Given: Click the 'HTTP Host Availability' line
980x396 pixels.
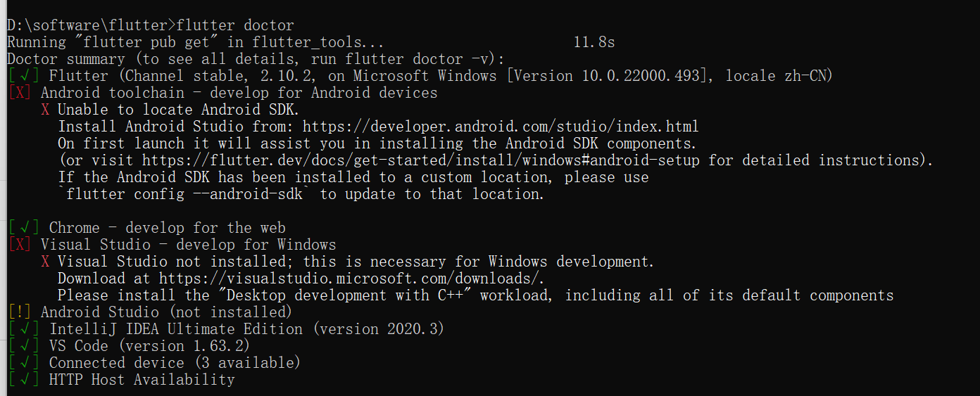Looking at the screenshot, I should (x=121, y=380).
